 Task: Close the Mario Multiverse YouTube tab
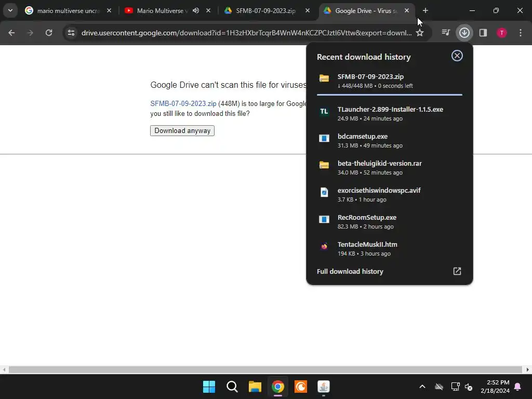(208, 11)
